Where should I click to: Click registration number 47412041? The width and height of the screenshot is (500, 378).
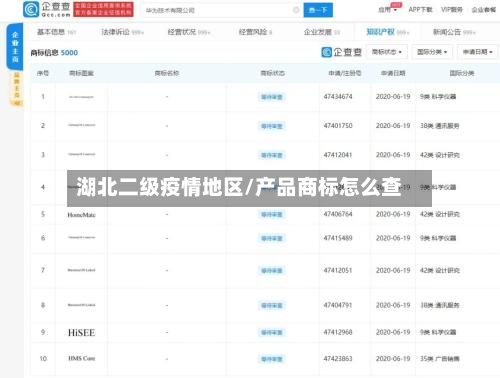(338, 155)
